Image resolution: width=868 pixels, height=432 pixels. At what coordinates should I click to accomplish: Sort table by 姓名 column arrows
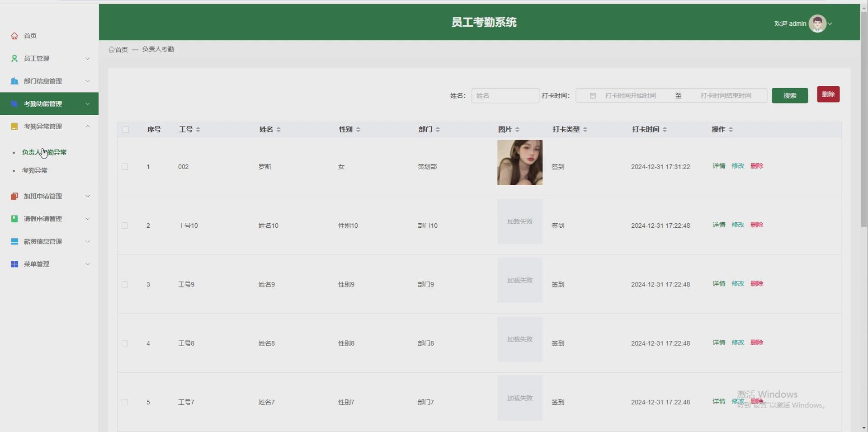click(x=278, y=130)
